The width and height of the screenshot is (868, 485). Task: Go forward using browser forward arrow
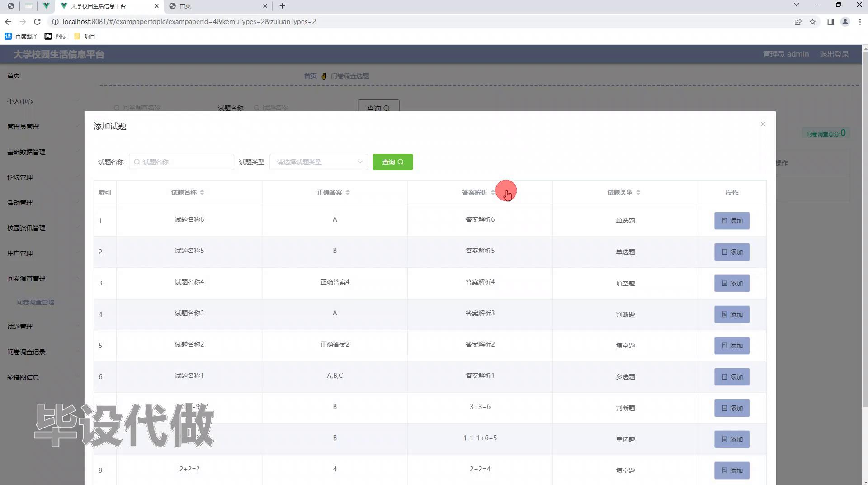[x=23, y=22]
